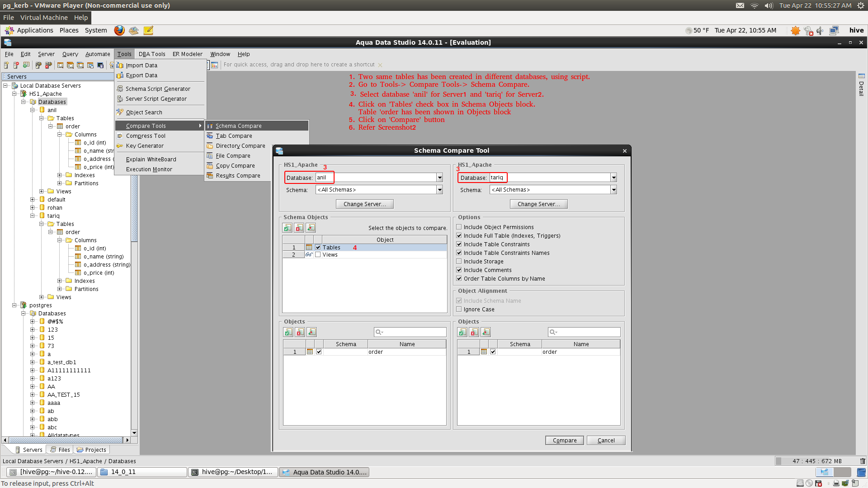Open right Schema All Schemas dropdown
868x488 pixels.
[x=613, y=190]
